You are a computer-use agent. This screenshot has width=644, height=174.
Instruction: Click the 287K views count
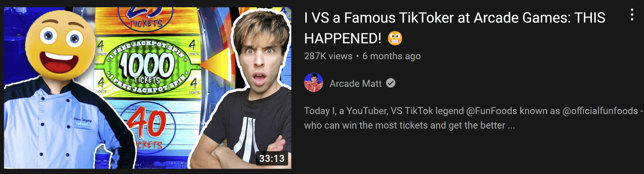[x=328, y=56]
